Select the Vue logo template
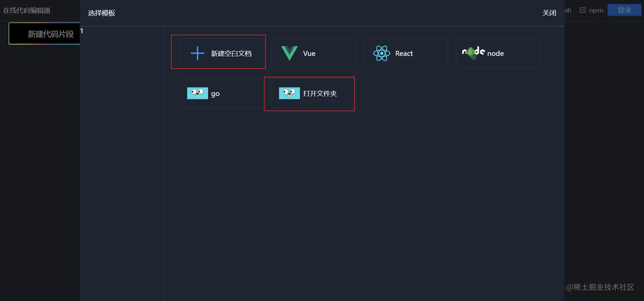This screenshot has width=644, height=301. pyautogui.click(x=289, y=53)
